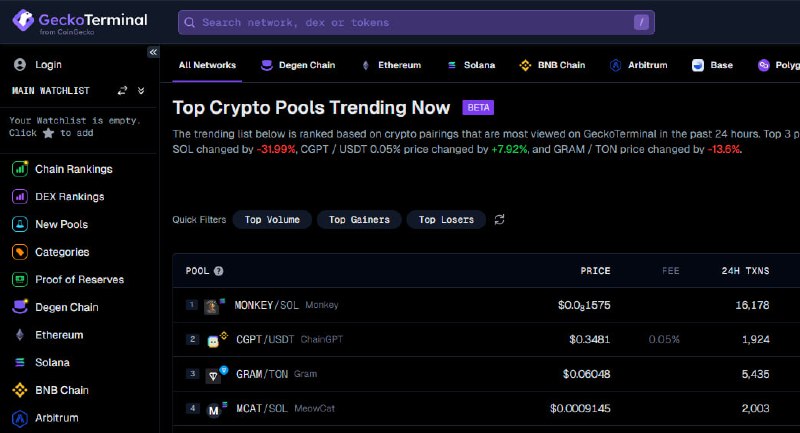Switch to the Base tab
The height and width of the screenshot is (433, 800).
(x=712, y=65)
